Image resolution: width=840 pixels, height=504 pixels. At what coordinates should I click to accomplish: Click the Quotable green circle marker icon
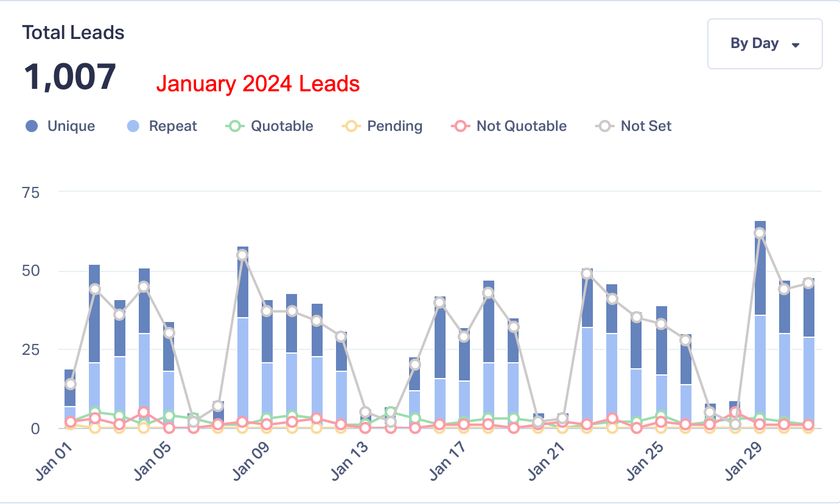coord(234,126)
